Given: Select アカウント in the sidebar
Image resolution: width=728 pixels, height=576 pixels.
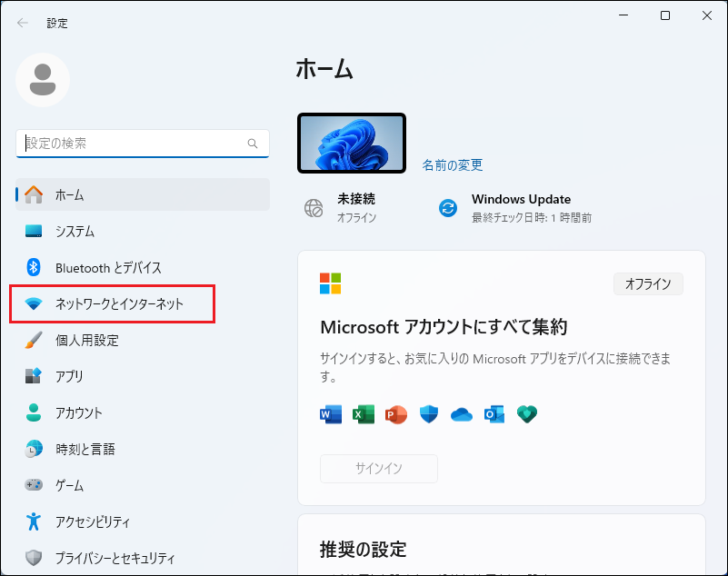Looking at the screenshot, I should [78, 412].
